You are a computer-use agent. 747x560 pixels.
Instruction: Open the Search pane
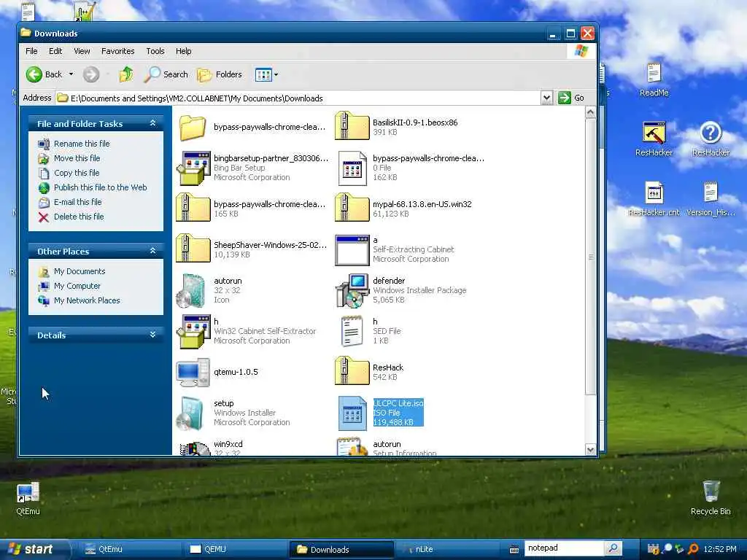(x=166, y=74)
